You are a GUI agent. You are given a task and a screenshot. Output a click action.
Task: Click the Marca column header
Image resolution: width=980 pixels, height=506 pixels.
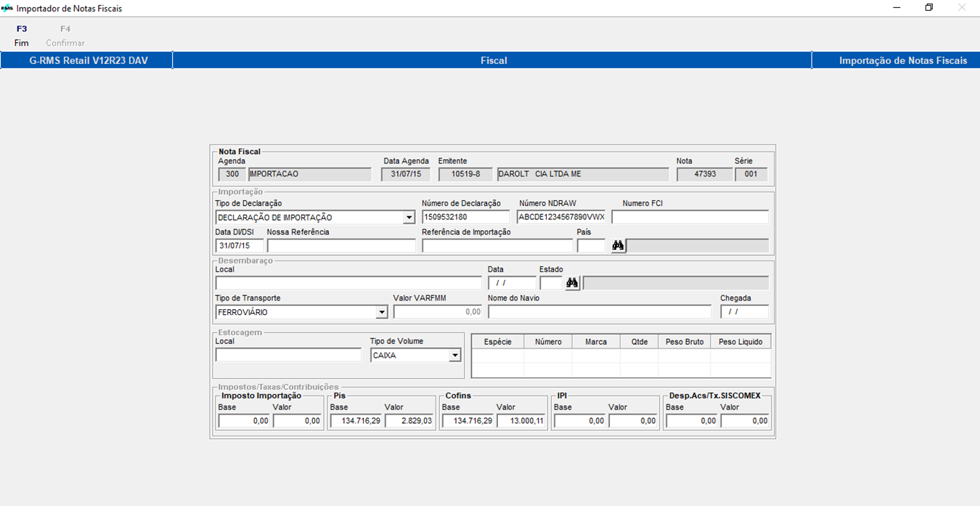pyautogui.click(x=596, y=342)
